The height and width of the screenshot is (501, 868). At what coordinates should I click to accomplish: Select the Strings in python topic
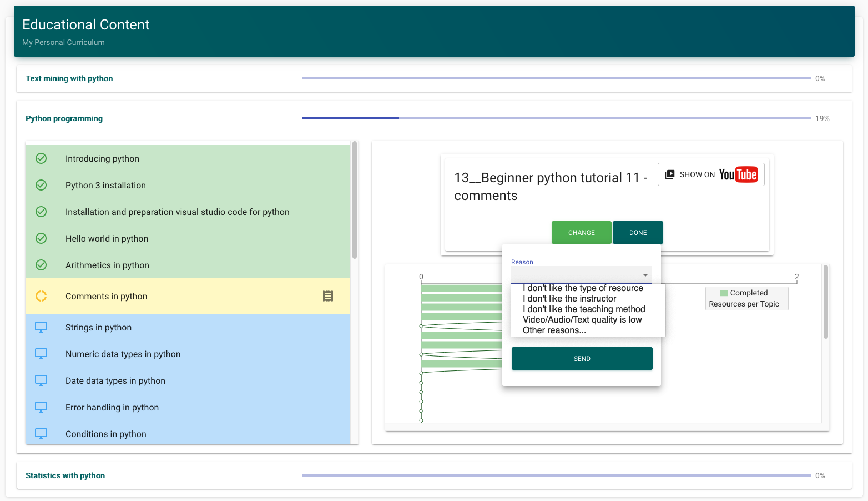click(x=188, y=327)
